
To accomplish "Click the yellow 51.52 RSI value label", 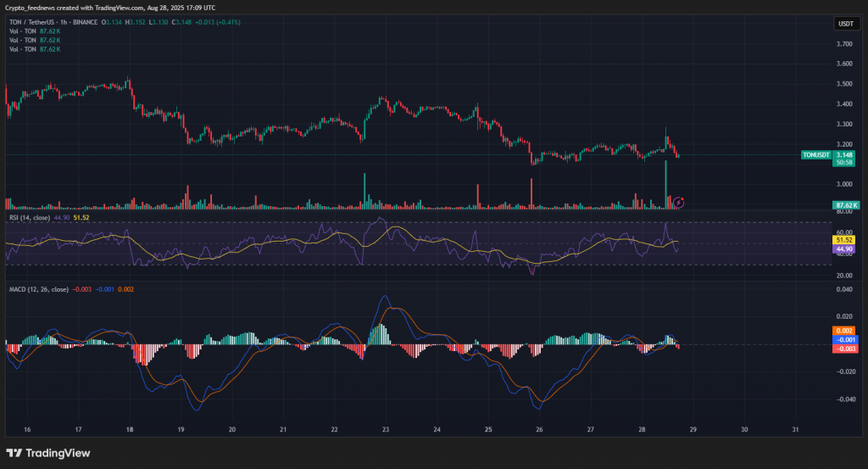I will [844, 241].
